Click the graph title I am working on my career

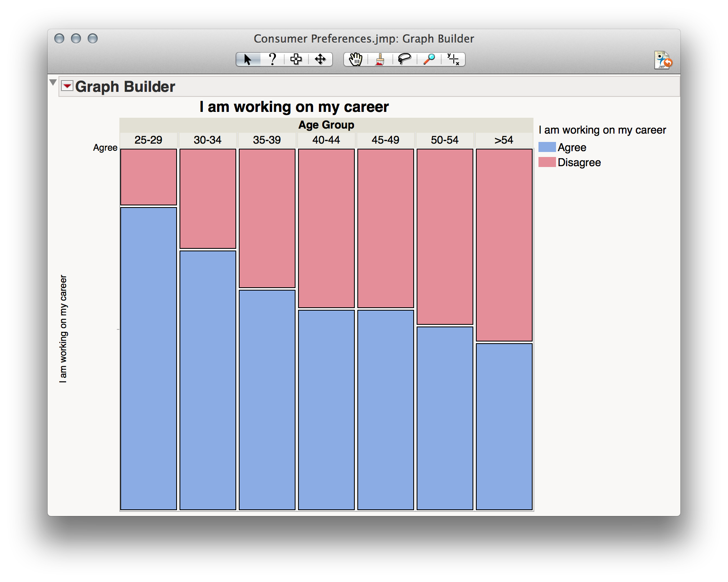(293, 107)
